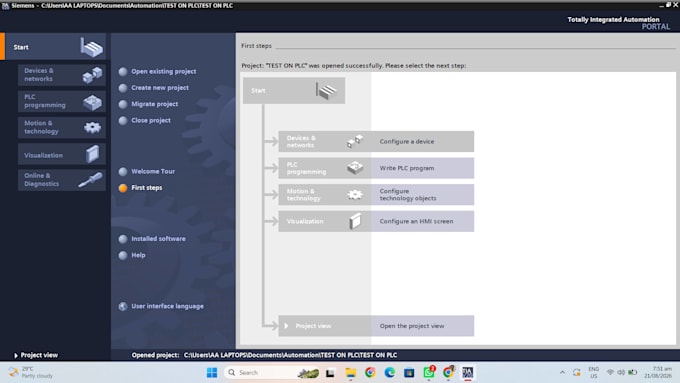Open Online & Diagnostics screwdriver icon
680x383 pixels.
(91, 180)
